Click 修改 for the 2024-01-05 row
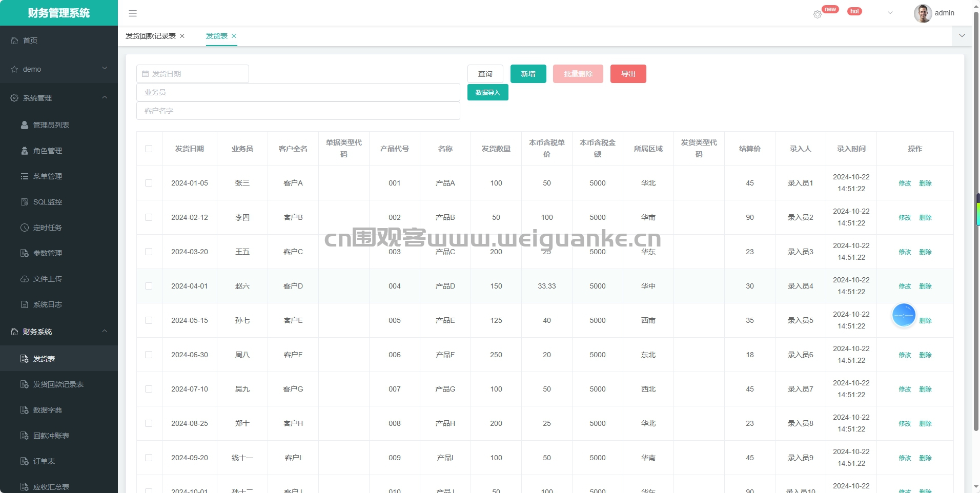Image resolution: width=980 pixels, height=493 pixels. (905, 183)
